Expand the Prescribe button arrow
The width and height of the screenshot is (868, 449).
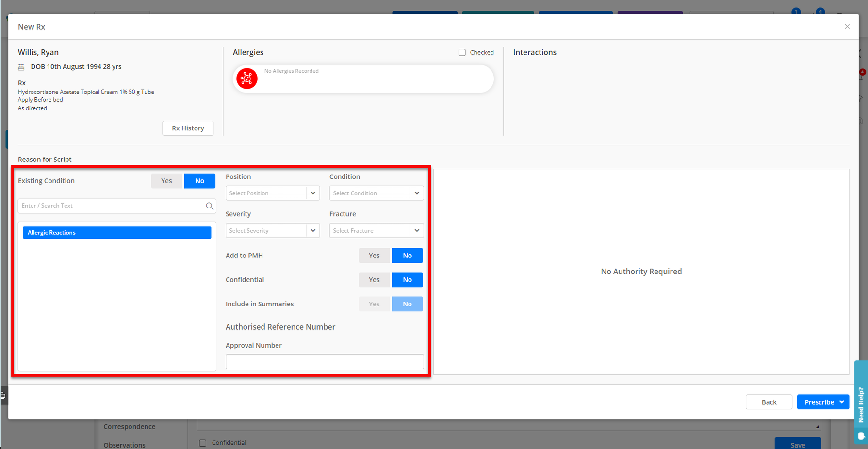pos(842,402)
